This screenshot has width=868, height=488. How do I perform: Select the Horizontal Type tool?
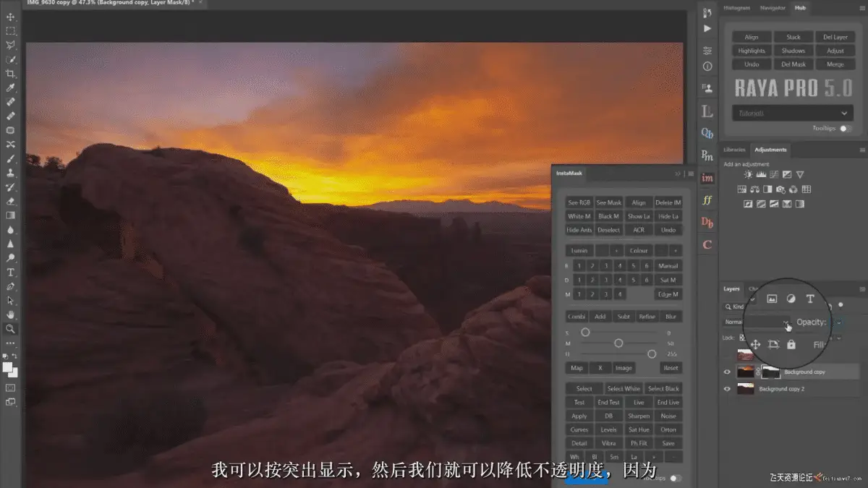pos(10,272)
